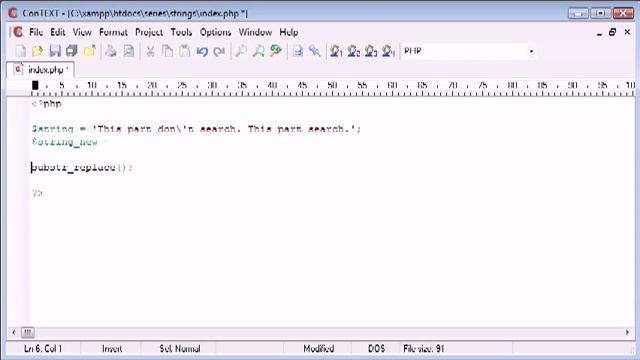
Task: Copy selection with the toolbar copy icon
Action: 167,51
